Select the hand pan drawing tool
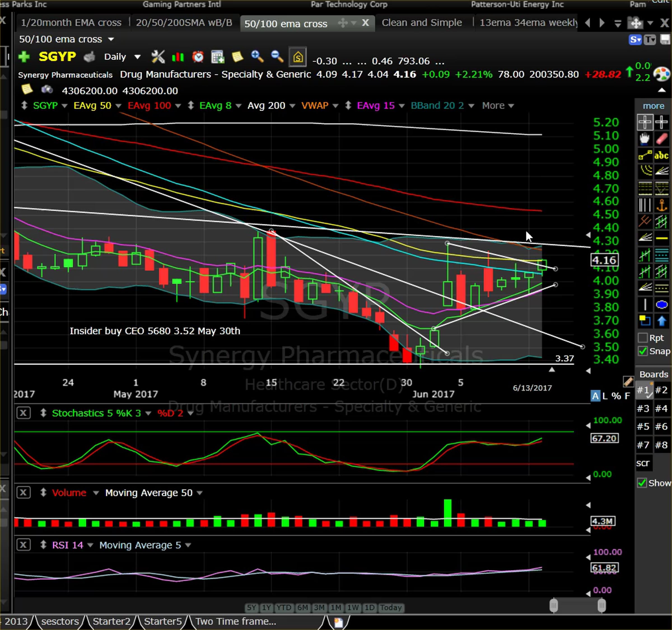This screenshot has height=630, width=672. tap(645, 139)
